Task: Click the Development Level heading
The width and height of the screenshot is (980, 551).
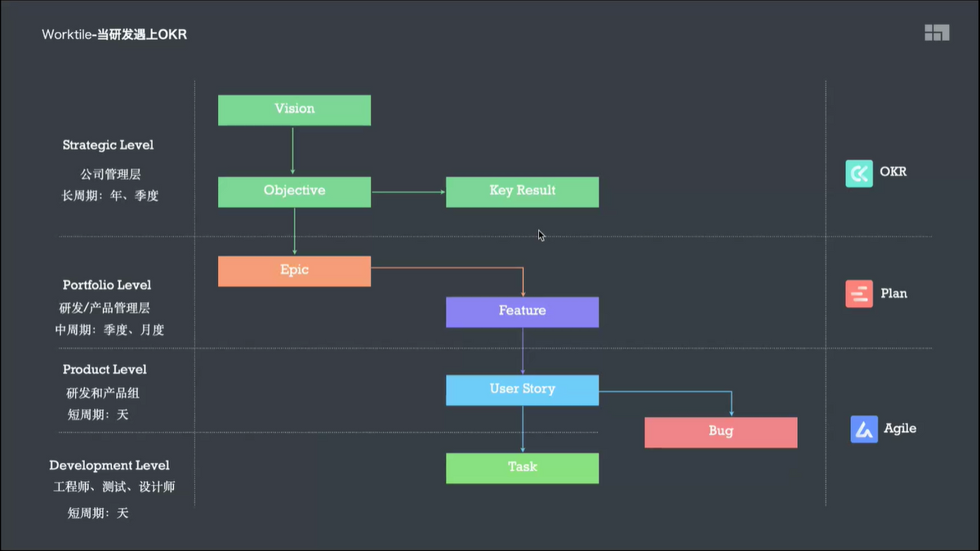Action: point(109,465)
